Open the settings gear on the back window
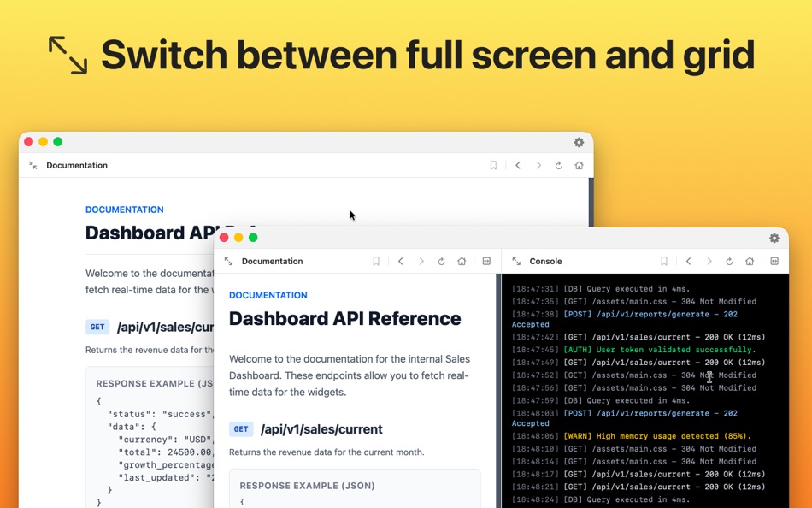The height and width of the screenshot is (508, 812). tap(579, 142)
